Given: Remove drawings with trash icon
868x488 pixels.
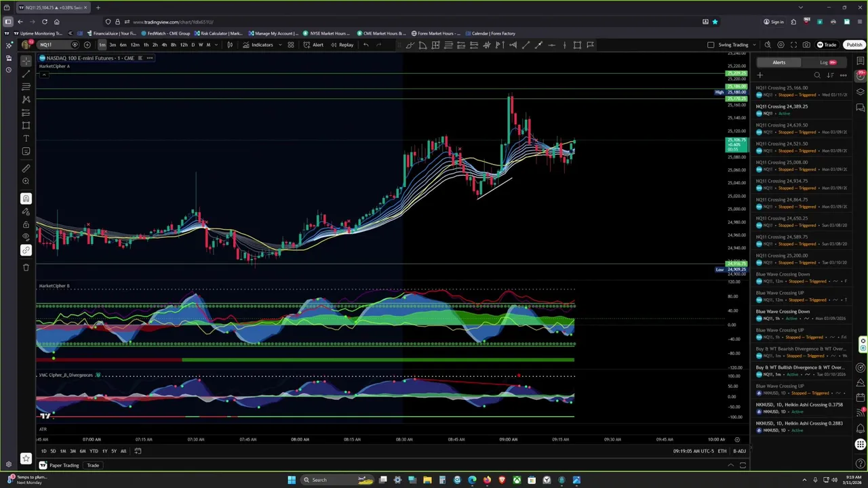Looking at the screenshot, I should [26, 267].
